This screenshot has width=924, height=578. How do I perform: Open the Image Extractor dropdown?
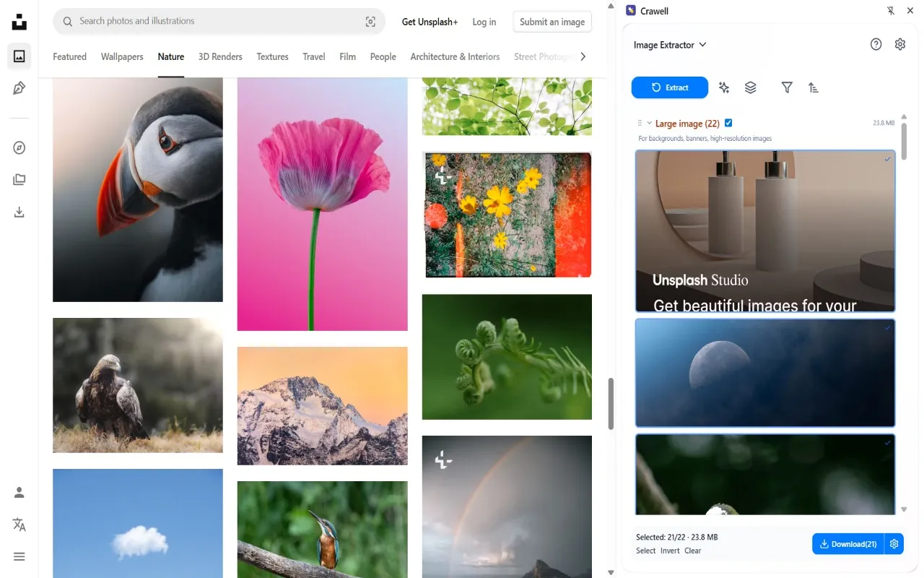click(670, 45)
